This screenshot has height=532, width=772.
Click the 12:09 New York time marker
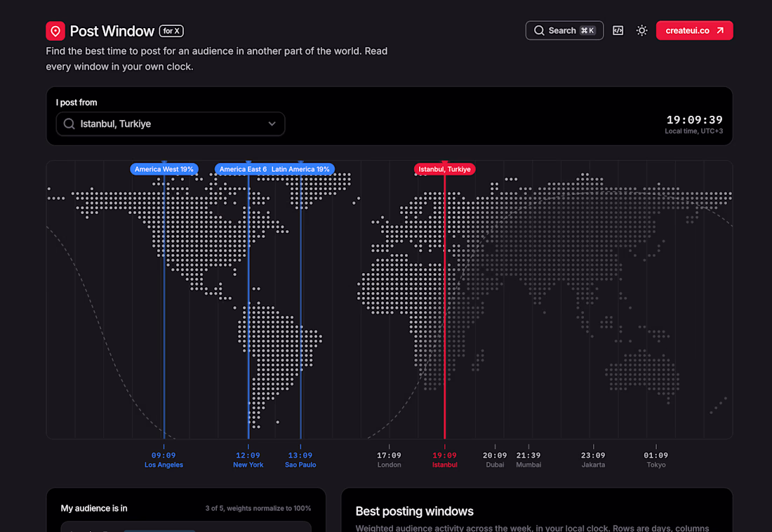248,460
